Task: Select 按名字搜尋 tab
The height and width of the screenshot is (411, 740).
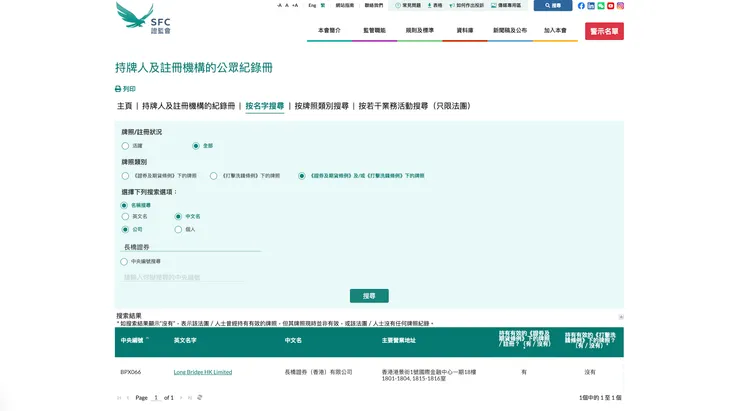Action: 265,106
